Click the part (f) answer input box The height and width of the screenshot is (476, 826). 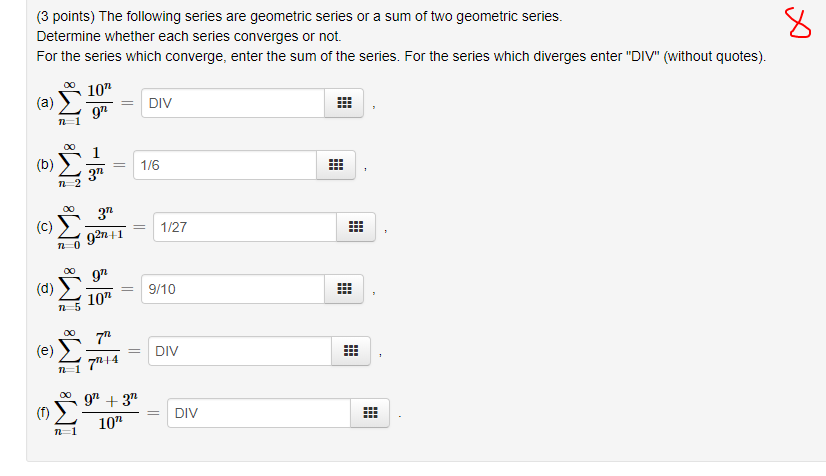[x=258, y=413]
